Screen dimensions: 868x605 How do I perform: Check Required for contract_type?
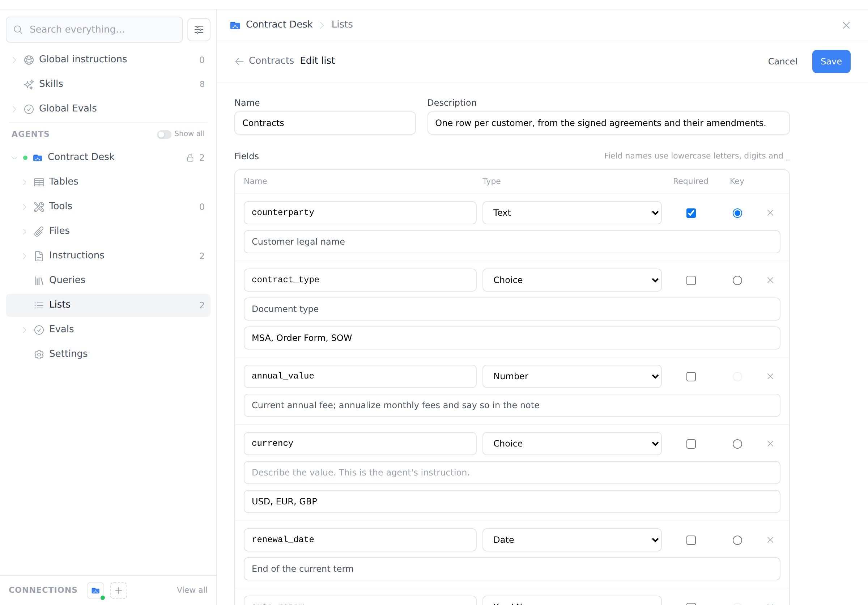[691, 280]
